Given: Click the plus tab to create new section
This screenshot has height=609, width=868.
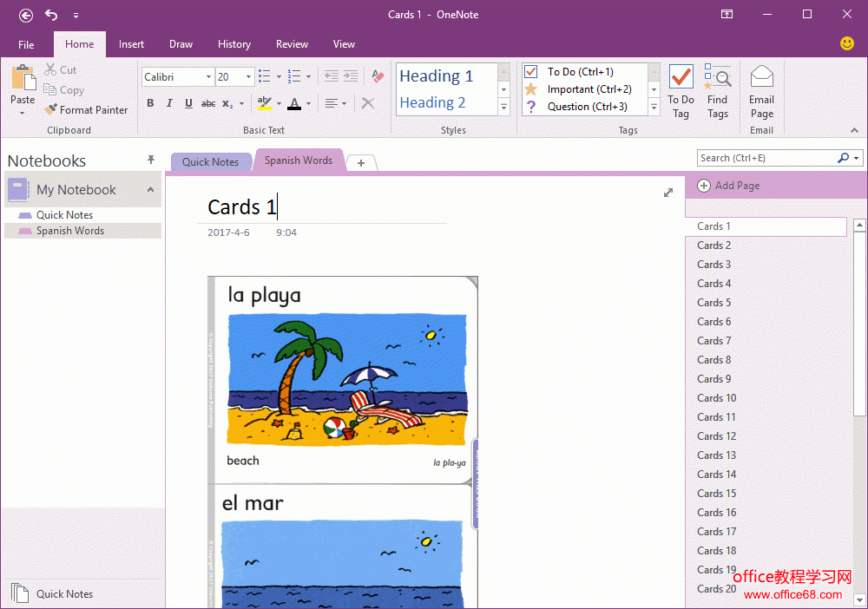Looking at the screenshot, I should pyautogui.click(x=361, y=163).
